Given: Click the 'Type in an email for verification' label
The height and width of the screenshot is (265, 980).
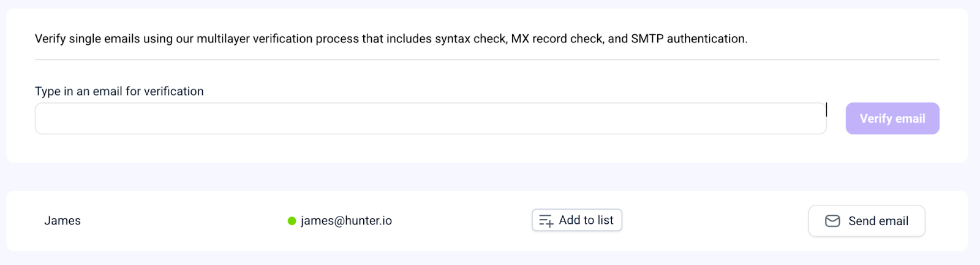Looking at the screenshot, I should click(x=119, y=91).
